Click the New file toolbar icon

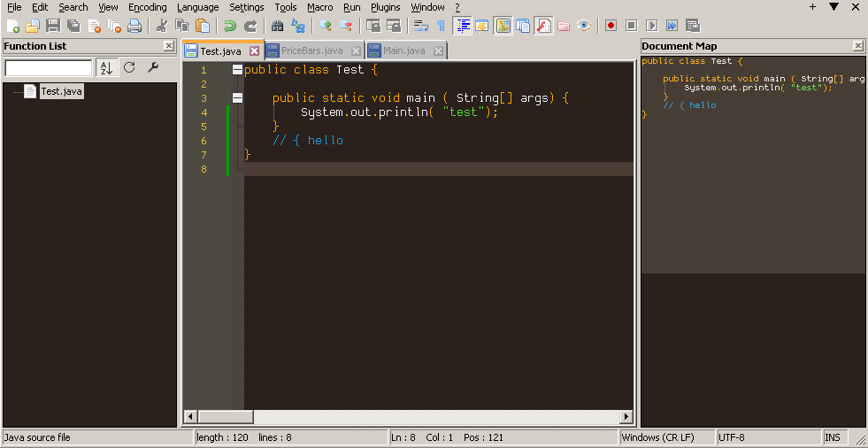[12, 26]
